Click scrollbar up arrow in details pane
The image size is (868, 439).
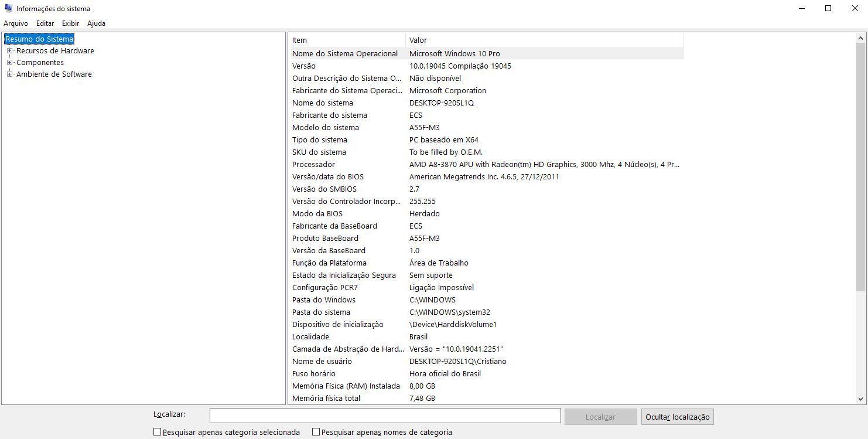pyautogui.click(x=860, y=39)
